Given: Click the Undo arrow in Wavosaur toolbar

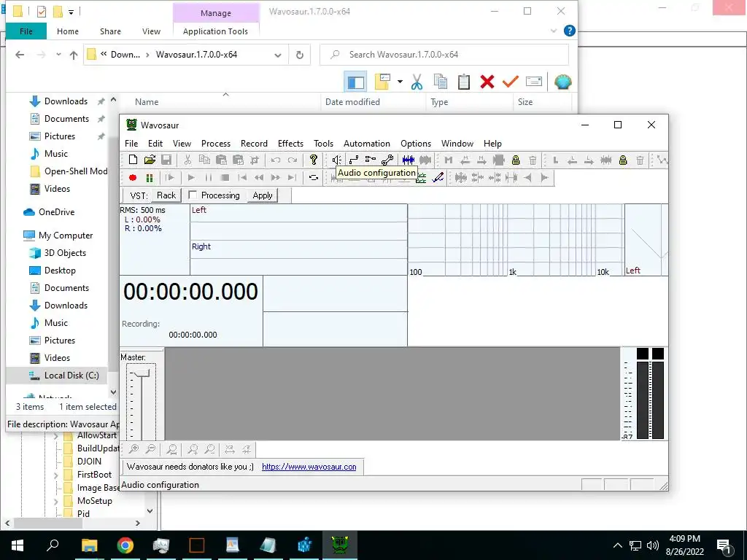Looking at the screenshot, I should (x=275, y=160).
